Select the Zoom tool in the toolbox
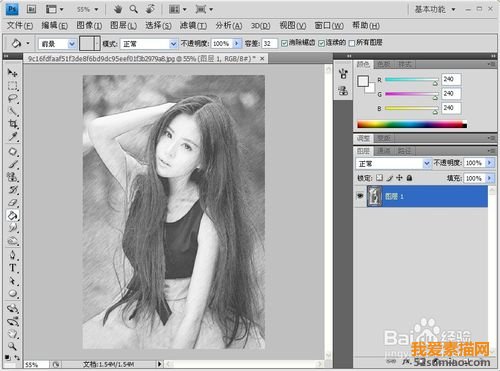The height and width of the screenshot is (371, 500). pos(13,346)
